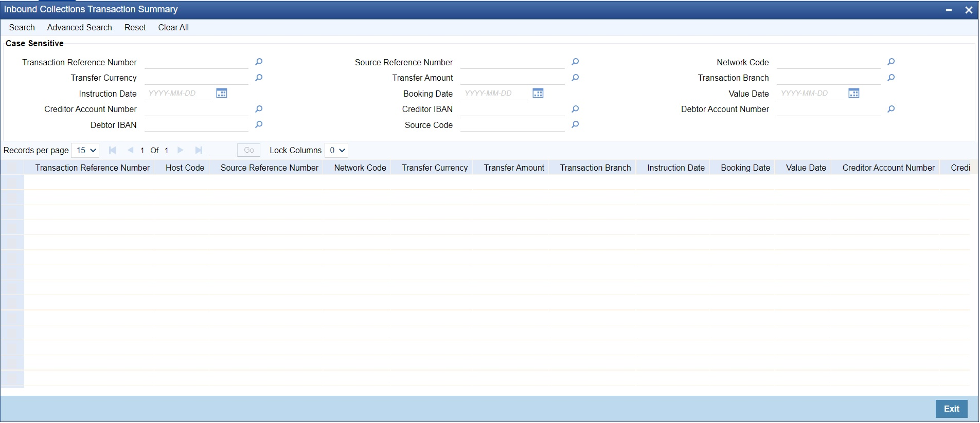Click the page number jump input box

pyautogui.click(x=222, y=150)
